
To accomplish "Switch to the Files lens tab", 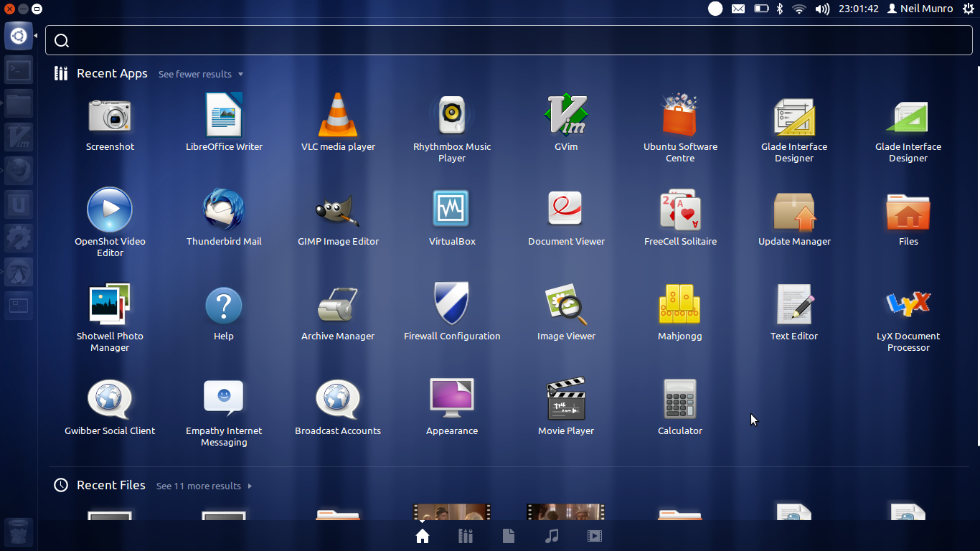I will (x=509, y=536).
